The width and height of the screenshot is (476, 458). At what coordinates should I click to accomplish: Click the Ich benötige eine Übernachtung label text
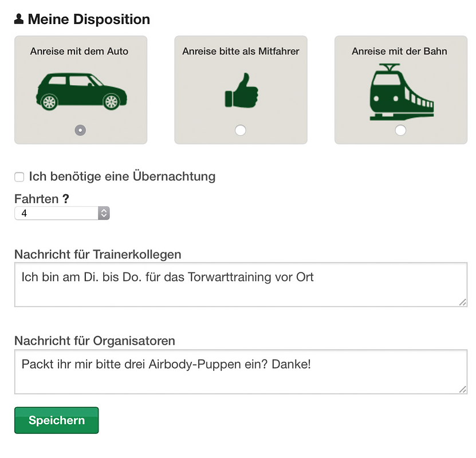coord(123,176)
